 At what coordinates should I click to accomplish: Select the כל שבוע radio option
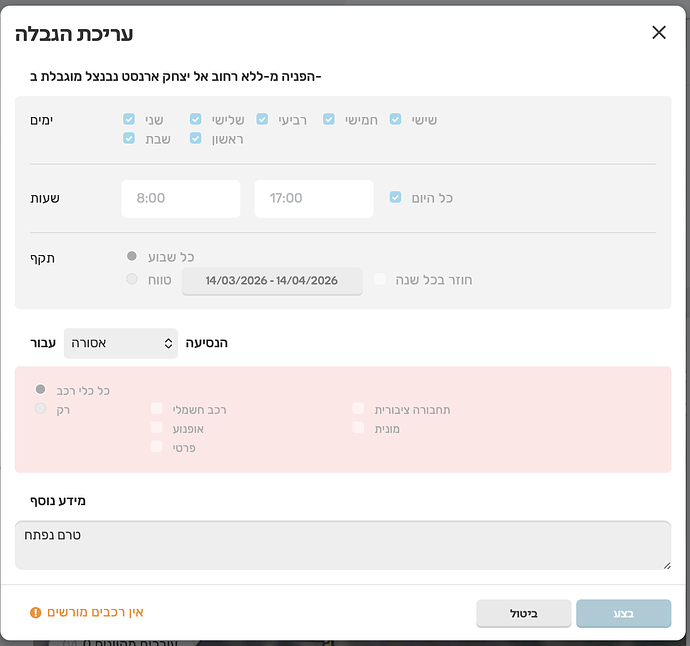[132, 257]
